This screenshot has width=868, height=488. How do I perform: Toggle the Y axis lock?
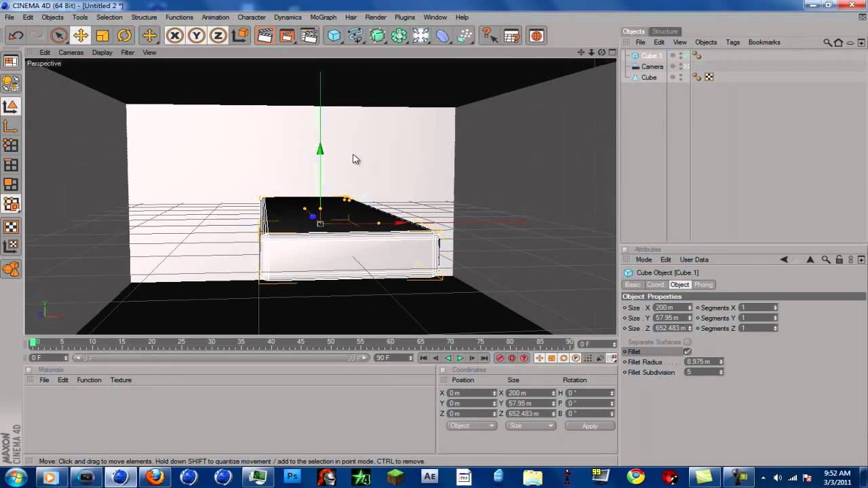coord(197,36)
